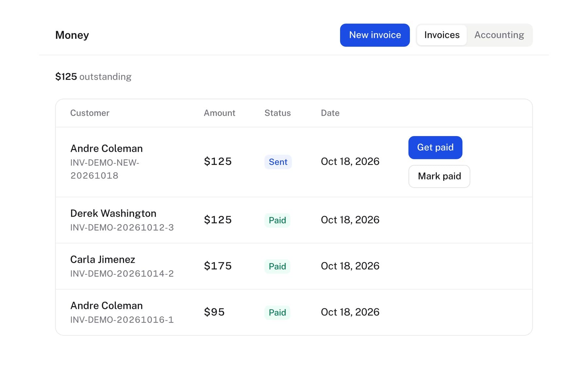
Task: Select the Sent status badge
Action: [x=278, y=162]
